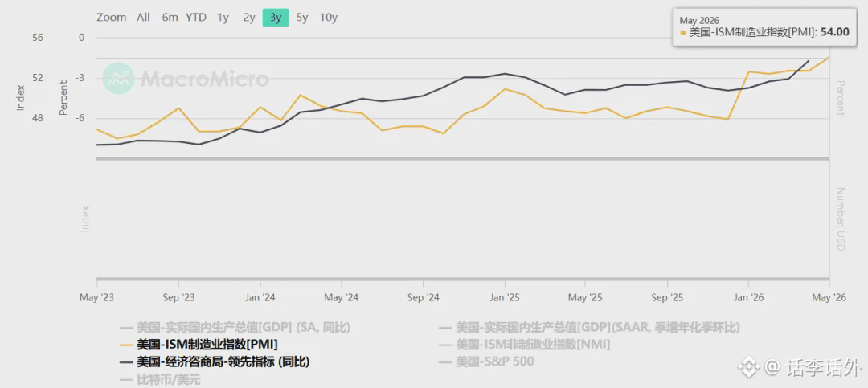The width and height of the screenshot is (868, 388).
Task: Click the yellow PMI line endpoint at May '26
Action: coord(829,57)
